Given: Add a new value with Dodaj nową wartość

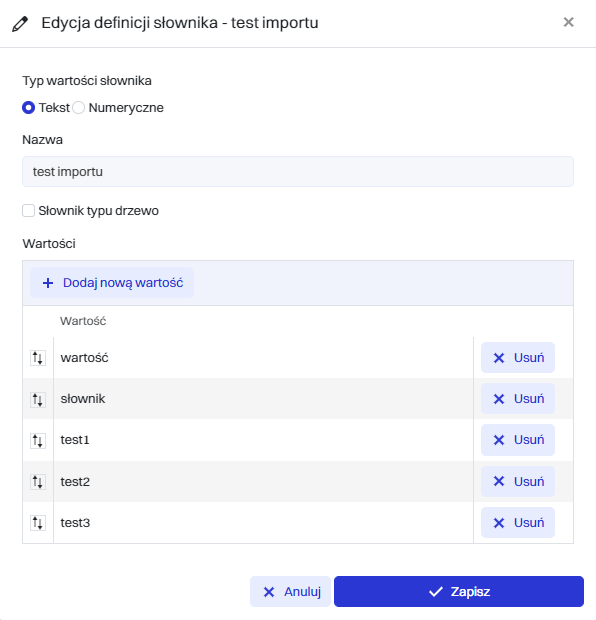Looking at the screenshot, I should (112, 283).
